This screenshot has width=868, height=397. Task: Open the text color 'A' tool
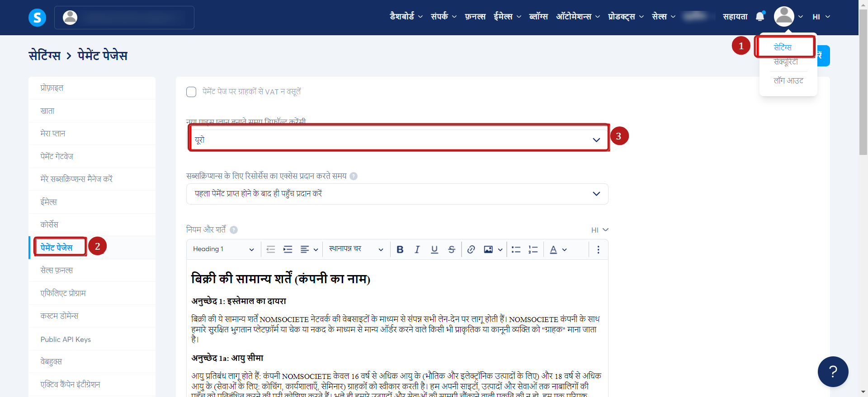(553, 249)
